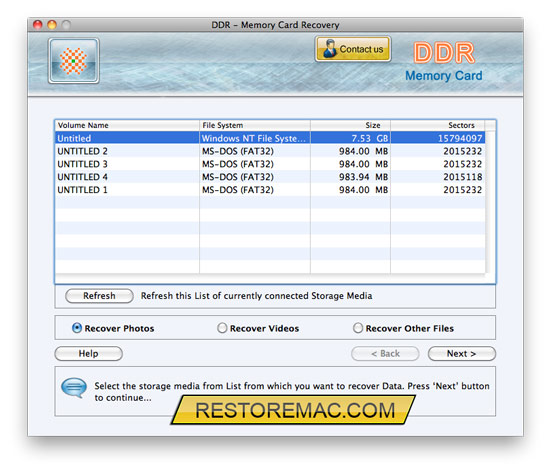Click the red close window button
This screenshot has width=550, height=473.
click(38, 25)
